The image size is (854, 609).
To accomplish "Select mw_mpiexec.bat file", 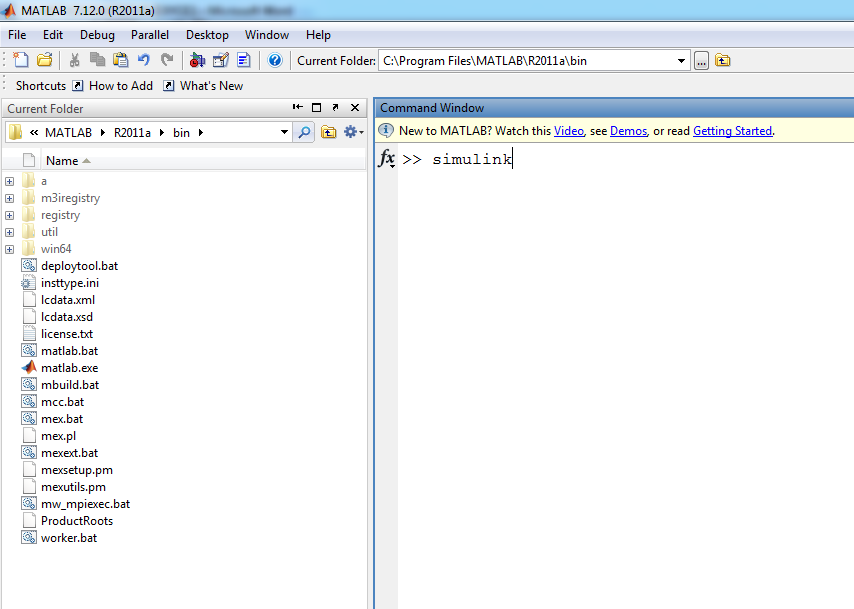I will [x=86, y=504].
